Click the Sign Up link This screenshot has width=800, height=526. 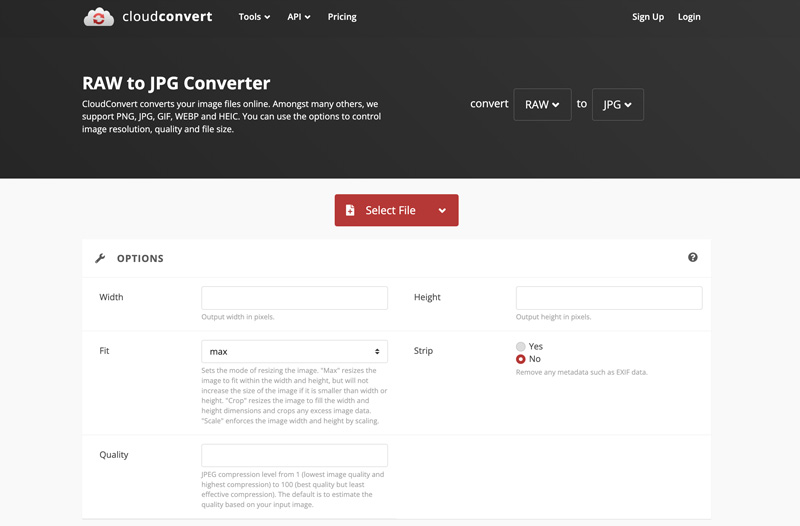[648, 17]
